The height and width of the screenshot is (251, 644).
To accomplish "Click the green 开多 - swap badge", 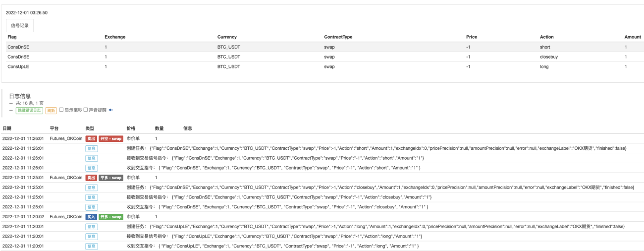I will [110, 217].
